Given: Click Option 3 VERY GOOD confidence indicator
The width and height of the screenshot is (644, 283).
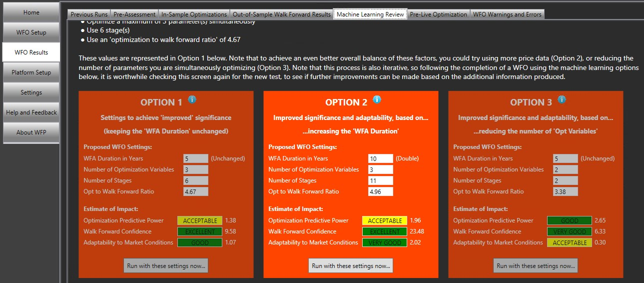Looking at the screenshot, I should [570, 231].
